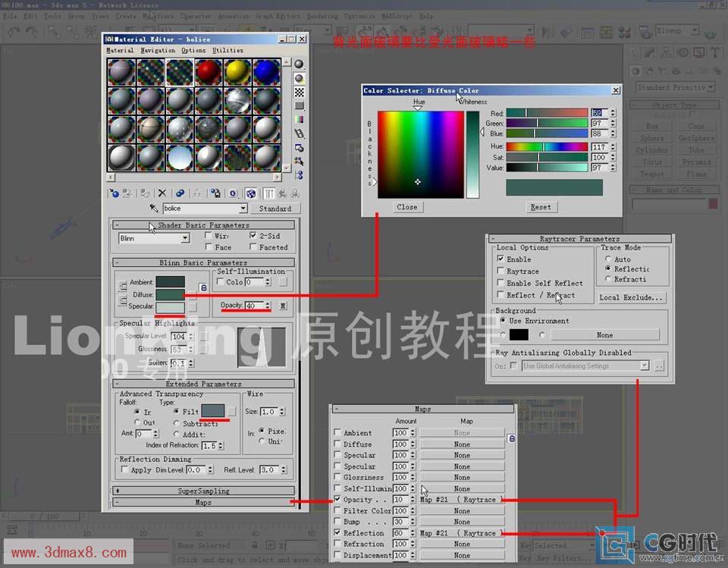Click the Select by Material icon
The height and width of the screenshot is (568, 728).
[x=300, y=162]
